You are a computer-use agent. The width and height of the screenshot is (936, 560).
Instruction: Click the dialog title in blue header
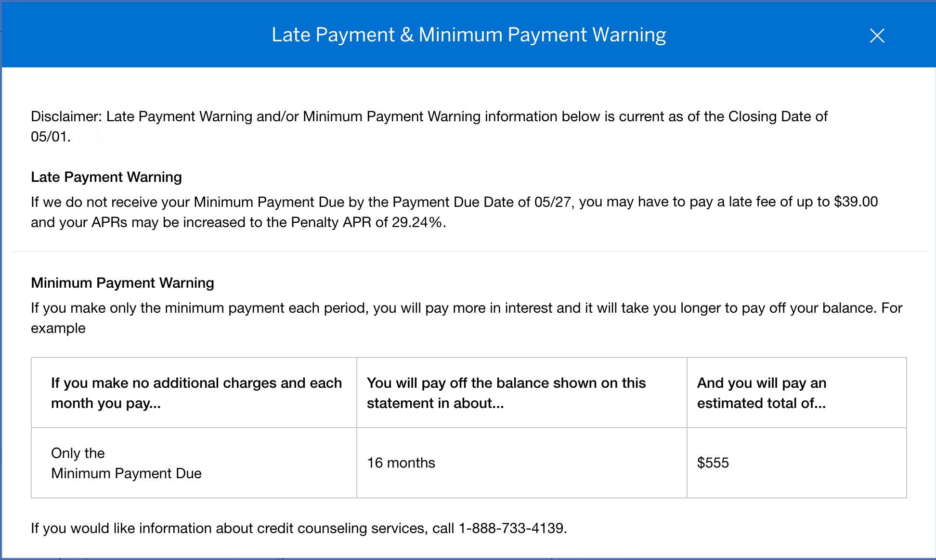[468, 35]
